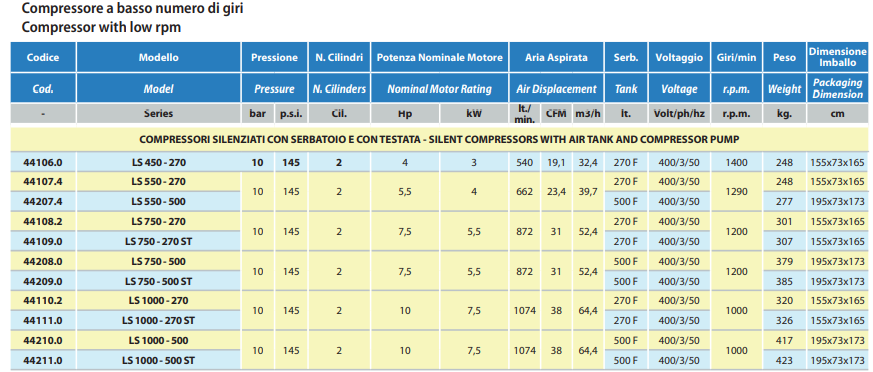Select code 44211.0
The image size is (873, 372).
pos(43,360)
